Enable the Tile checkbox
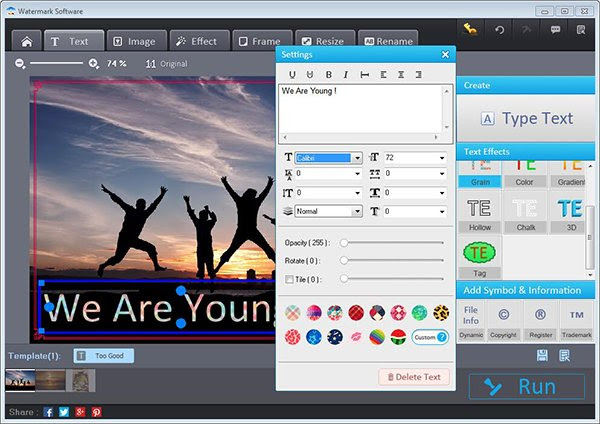This screenshot has width=600, height=424. click(x=289, y=279)
